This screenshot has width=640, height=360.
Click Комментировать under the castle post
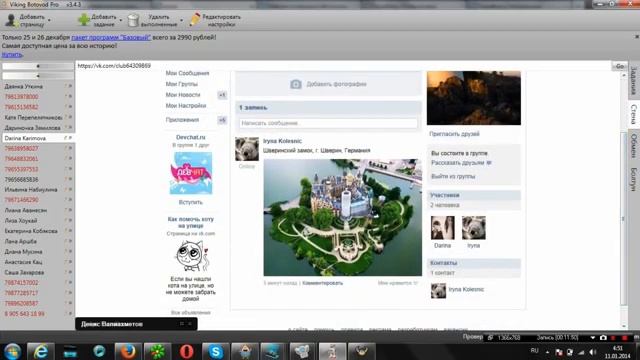pos(322,283)
